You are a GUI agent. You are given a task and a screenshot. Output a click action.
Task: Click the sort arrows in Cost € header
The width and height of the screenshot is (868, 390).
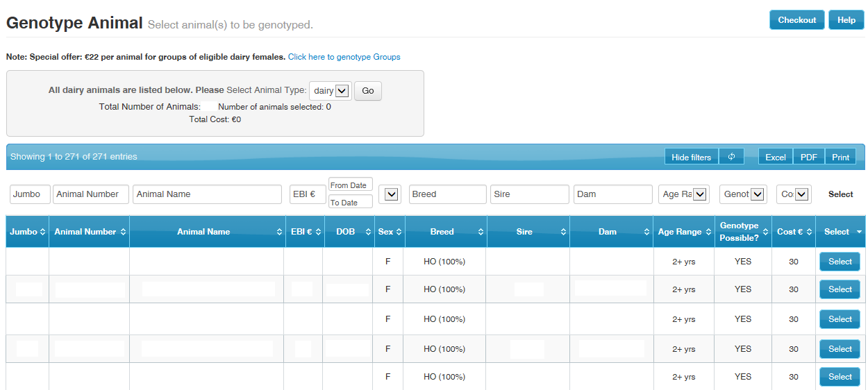click(x=809, y=232)
